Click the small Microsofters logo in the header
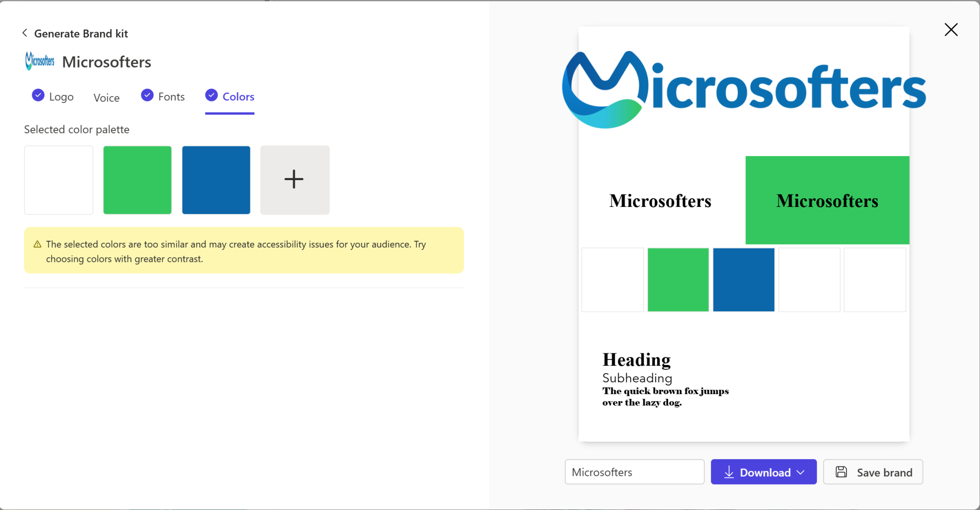 (x=39, y=61)
